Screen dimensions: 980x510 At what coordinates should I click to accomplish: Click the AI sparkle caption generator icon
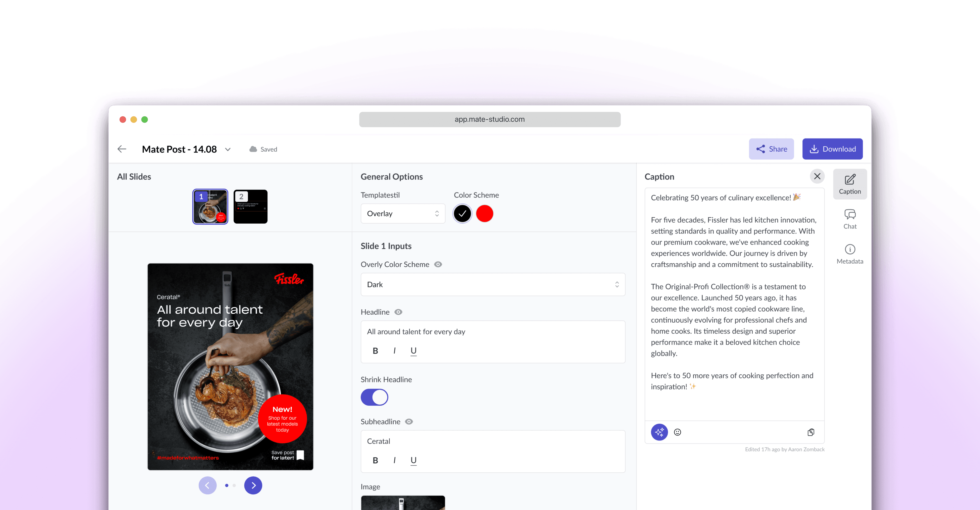pos(659,432)
